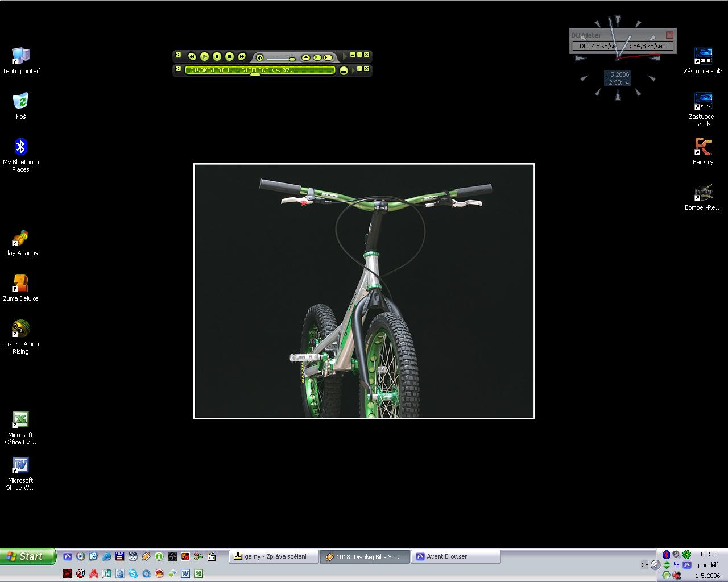Click the Winamp song seek bar handle
Screen dimensions: 728x582
coord(255,74)
